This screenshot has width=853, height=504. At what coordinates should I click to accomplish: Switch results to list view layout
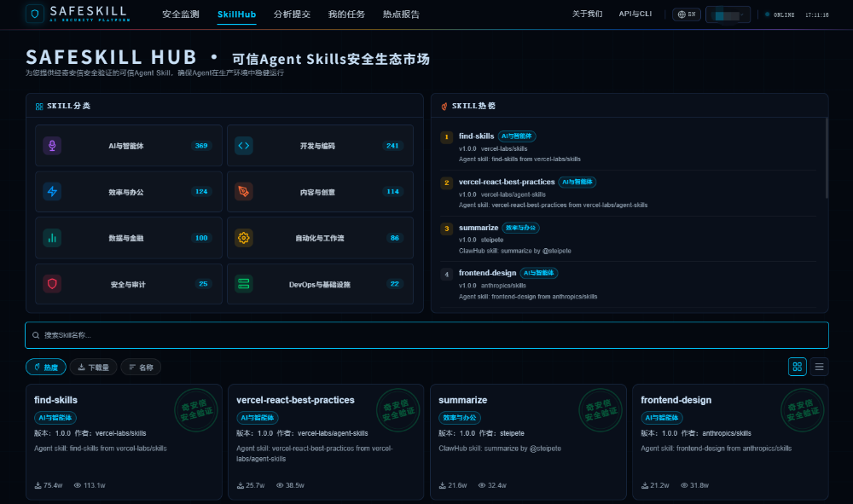tap(819, 367)
